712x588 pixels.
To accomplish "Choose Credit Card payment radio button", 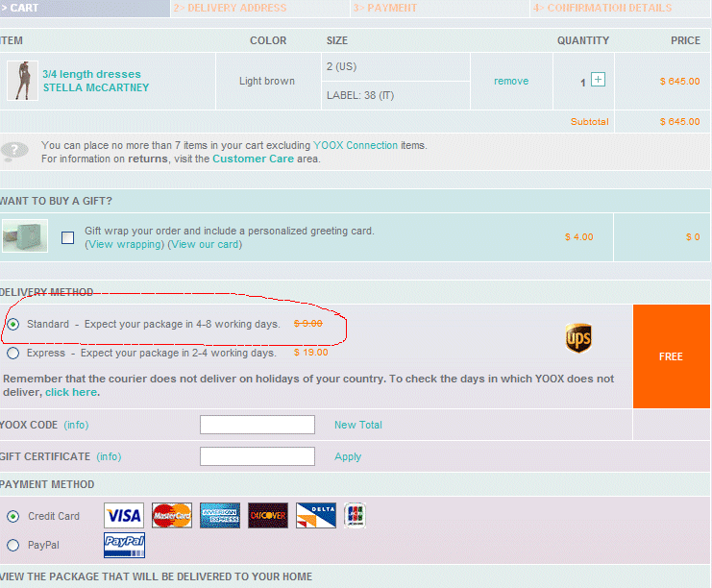I will click(x=12, y=516).
